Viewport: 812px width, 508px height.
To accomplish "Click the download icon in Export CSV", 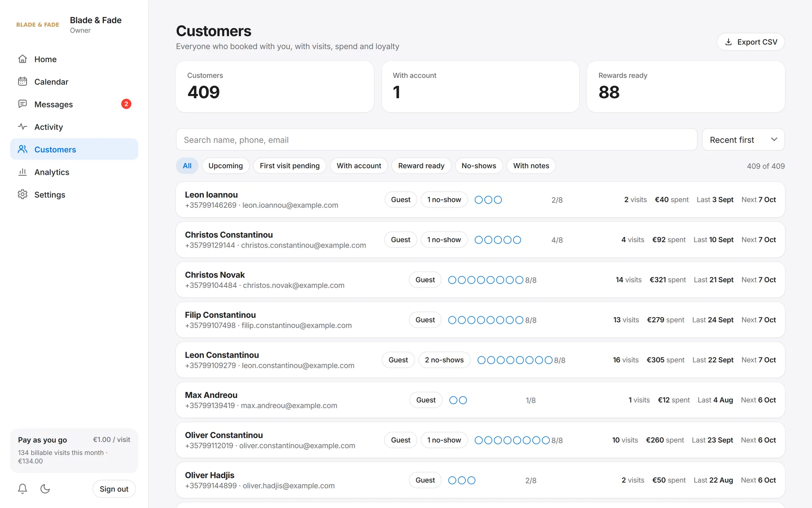I will tap(728, 42).
